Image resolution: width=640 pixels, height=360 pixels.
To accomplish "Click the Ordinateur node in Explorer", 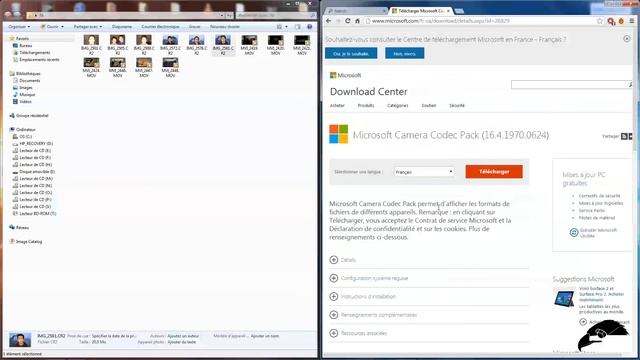I will tap(25, 130).
